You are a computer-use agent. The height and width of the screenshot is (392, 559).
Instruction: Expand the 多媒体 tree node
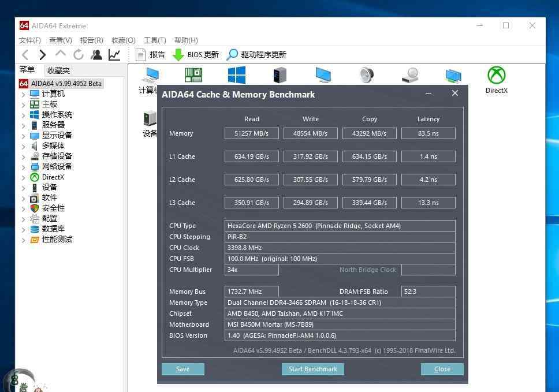pyautogui.click(x=24, y=146)
